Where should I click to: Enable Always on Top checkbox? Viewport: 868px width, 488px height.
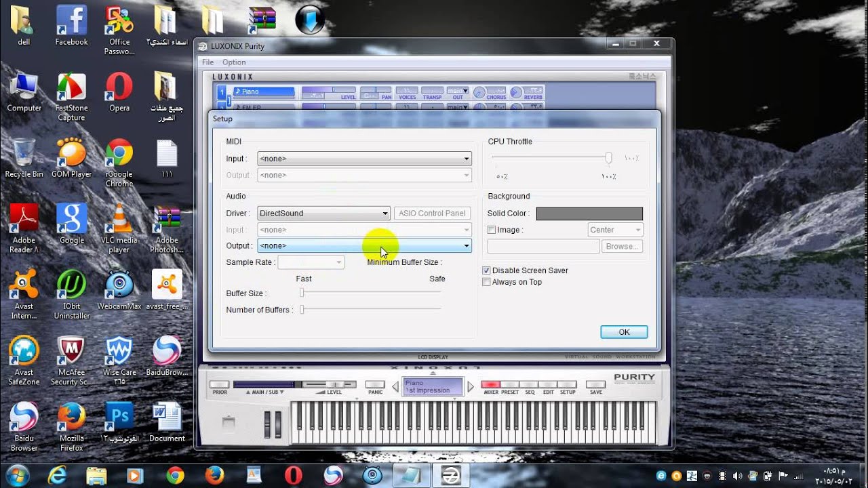coord(486,282)
